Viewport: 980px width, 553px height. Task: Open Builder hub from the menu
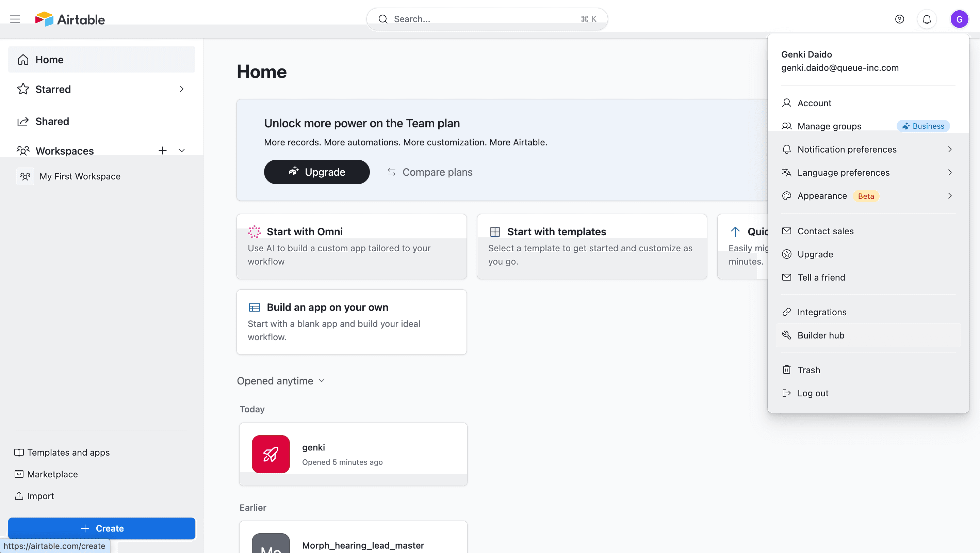tap(868, 335)
